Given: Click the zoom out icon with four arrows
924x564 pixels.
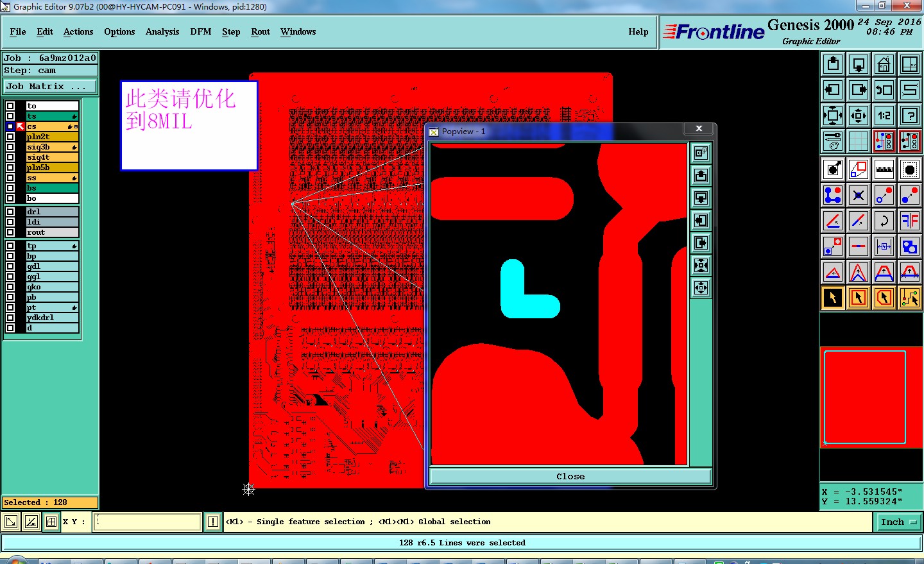Looking at the screenshot, I should [x=859, y=115].
